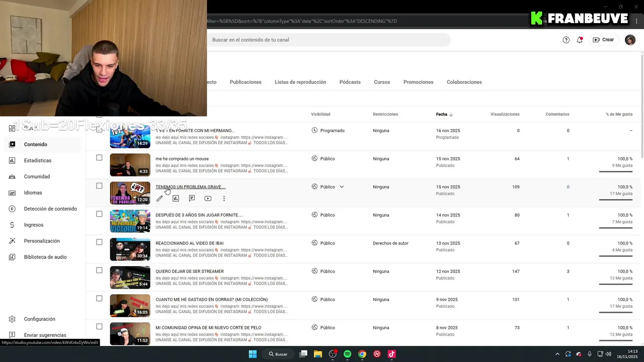
Task: Click the pencil edit-details icon for TENEMOS UN PROBLEMA GRAVE
Action: coord(159,199)
